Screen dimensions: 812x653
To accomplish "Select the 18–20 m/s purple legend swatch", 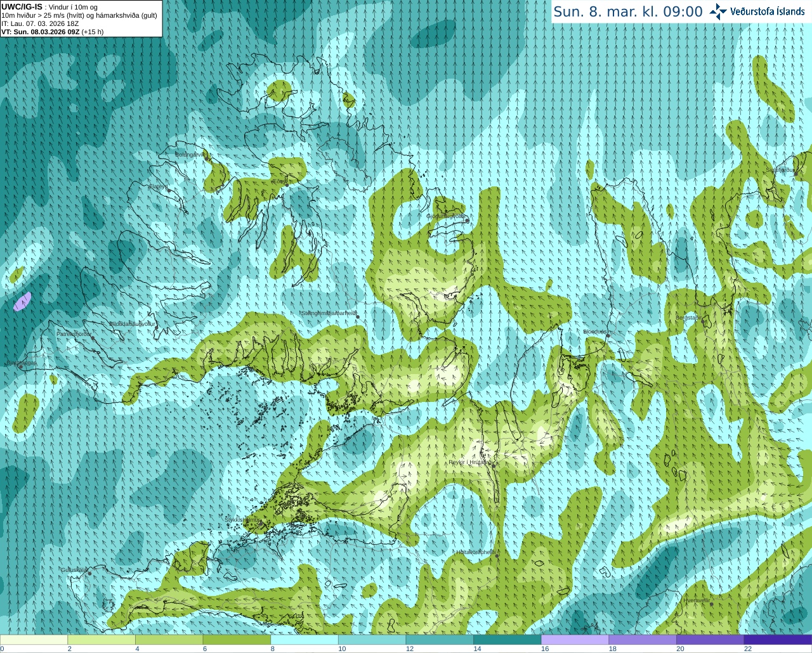I will [x=643, y=640].
